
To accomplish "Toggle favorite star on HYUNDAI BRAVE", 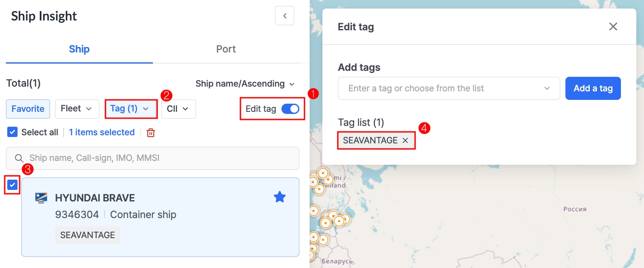I will click(x=280, y=197).
